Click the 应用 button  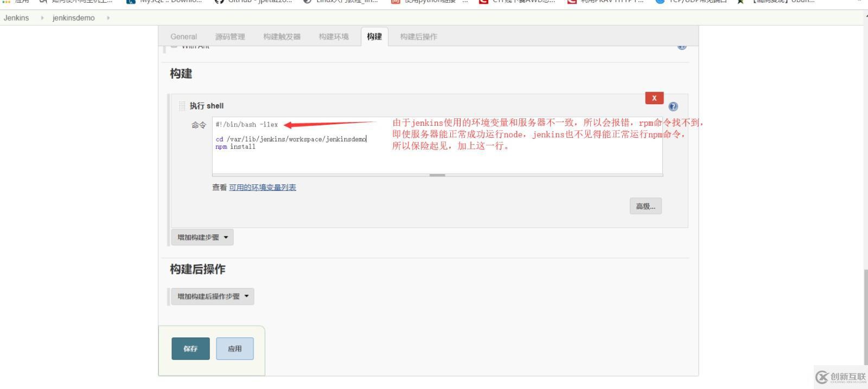[234, 348]
